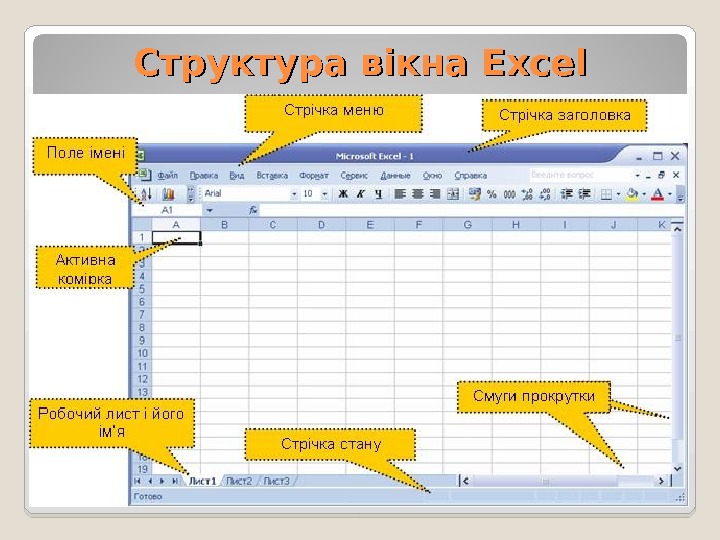Click the insert function fx icon
720x540 pixels.
pyautogui.click(x=253, y=210)
